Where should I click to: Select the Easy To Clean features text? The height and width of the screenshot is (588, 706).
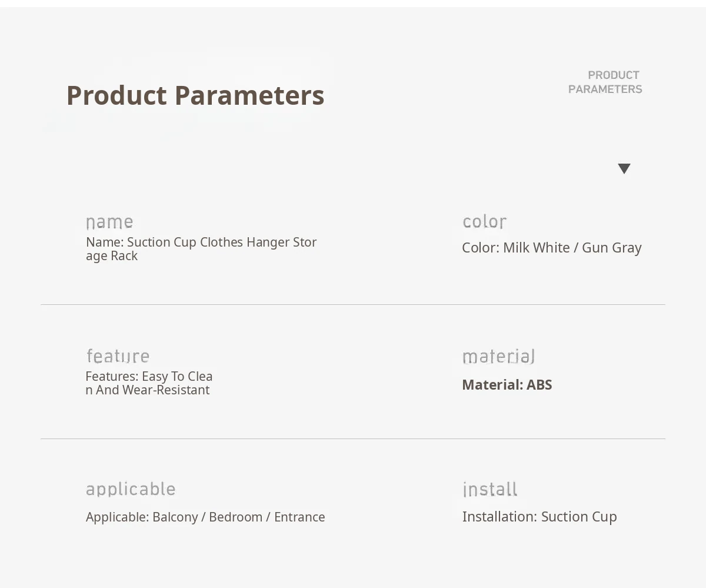point(149,383)
